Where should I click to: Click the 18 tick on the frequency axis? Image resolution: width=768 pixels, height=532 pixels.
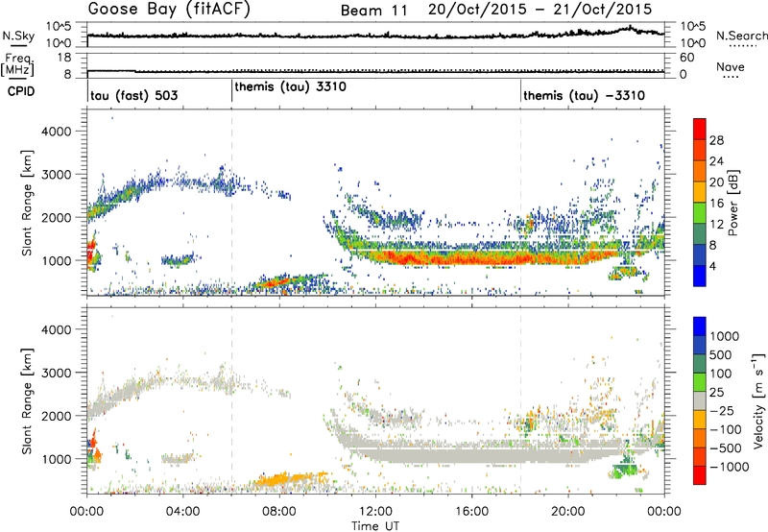[64, 58]
